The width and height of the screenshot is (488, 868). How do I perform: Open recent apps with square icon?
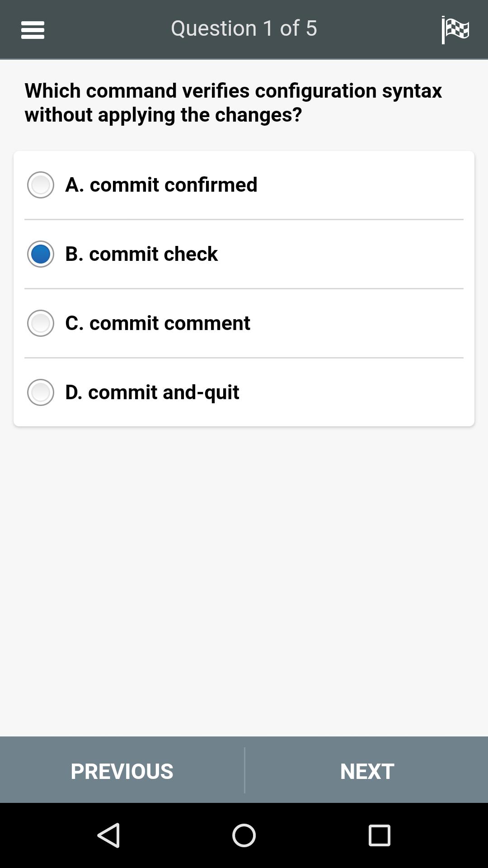click(379, 835)
